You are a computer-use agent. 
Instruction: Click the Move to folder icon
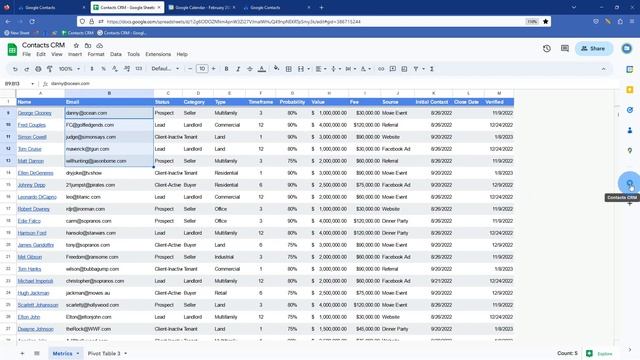[88, 46]
